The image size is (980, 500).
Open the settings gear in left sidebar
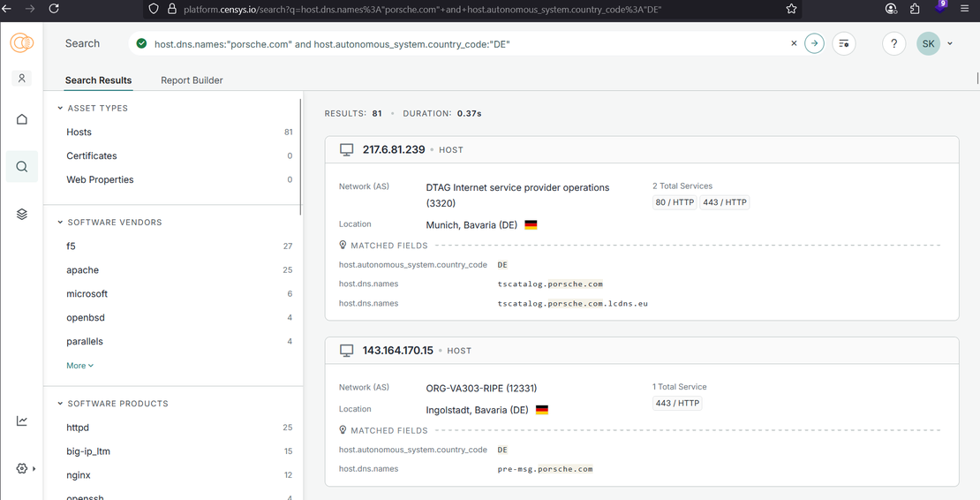[22, 468]
